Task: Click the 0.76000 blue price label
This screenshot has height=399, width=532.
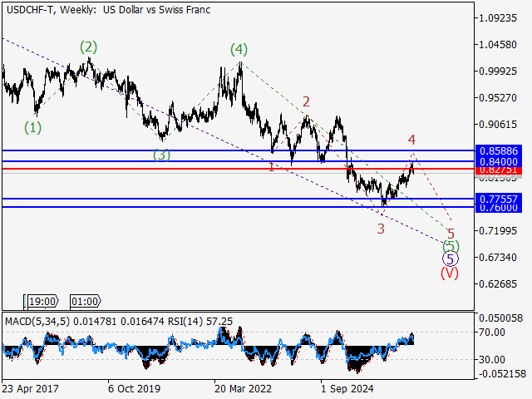Action: tap(499, 208)
